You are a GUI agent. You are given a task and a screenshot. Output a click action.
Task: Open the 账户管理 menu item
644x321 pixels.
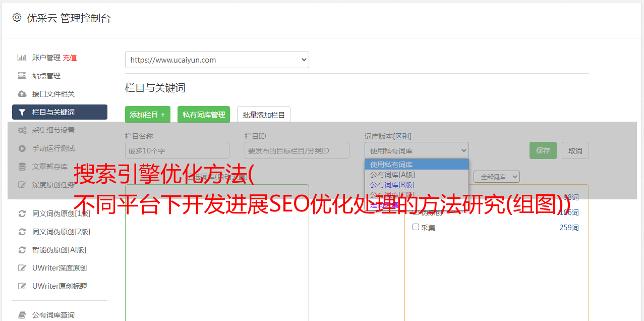[46, 58]
